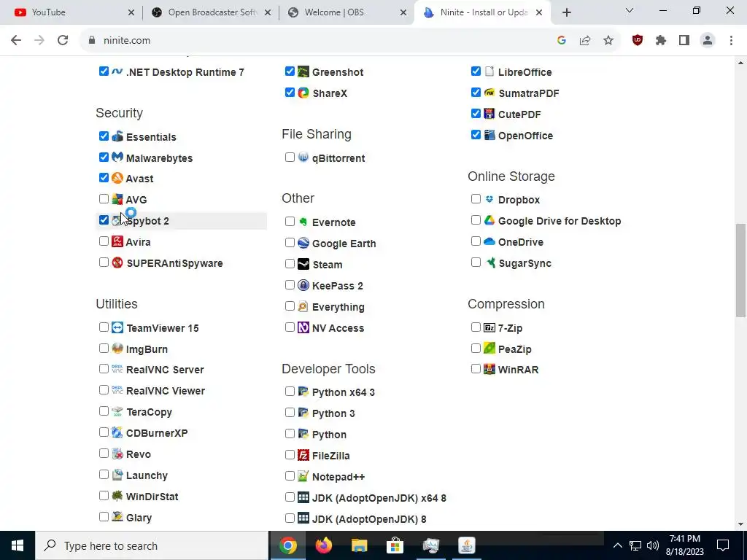Open the Windows Start menu

point(18,545)
